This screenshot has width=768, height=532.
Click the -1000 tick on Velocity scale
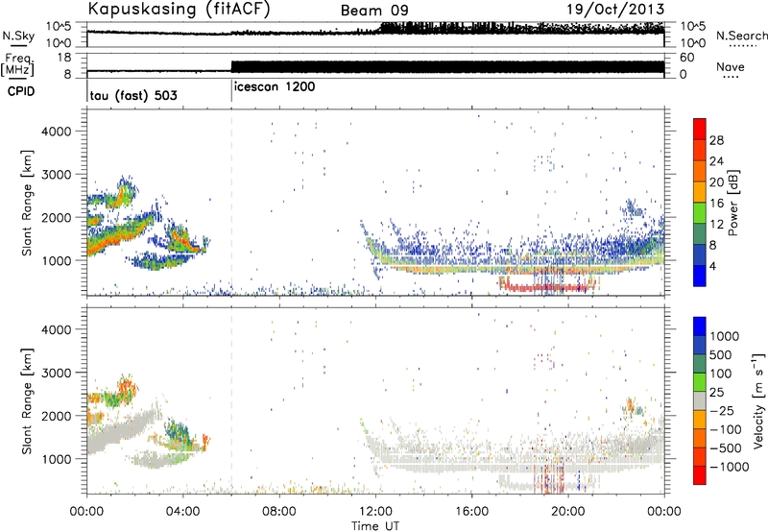pos(729,467)
